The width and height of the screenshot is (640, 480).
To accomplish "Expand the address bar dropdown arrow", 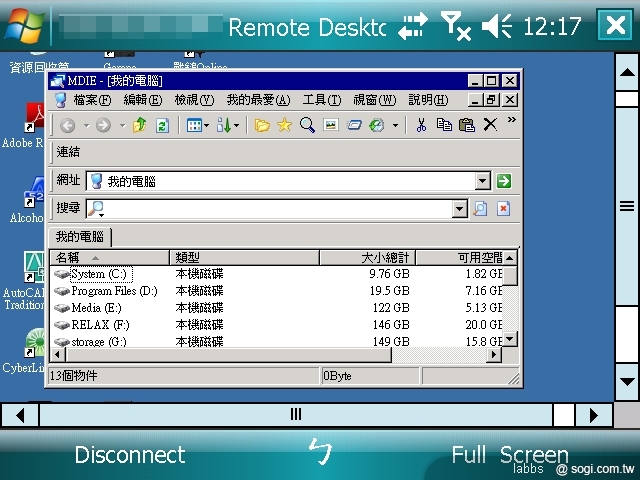I will click(483, 181).
